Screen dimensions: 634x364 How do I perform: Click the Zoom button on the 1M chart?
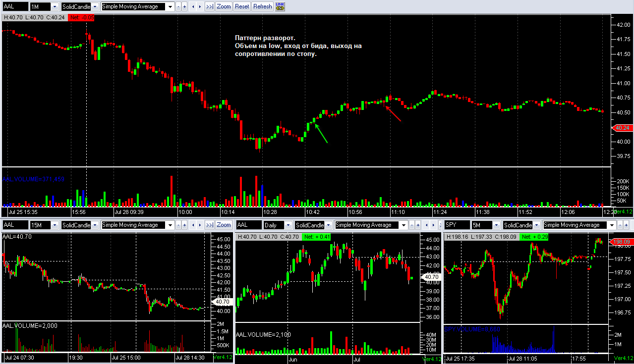pos(224,7)
